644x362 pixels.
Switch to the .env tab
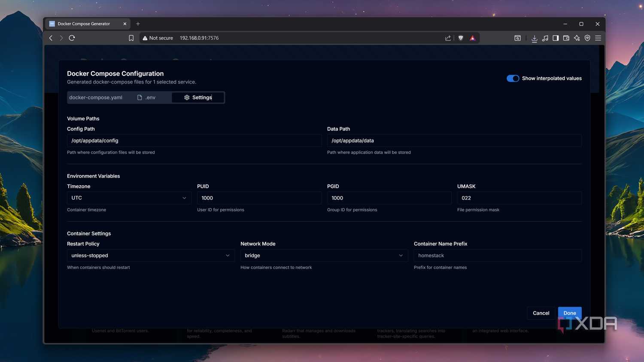coord(146,97)
